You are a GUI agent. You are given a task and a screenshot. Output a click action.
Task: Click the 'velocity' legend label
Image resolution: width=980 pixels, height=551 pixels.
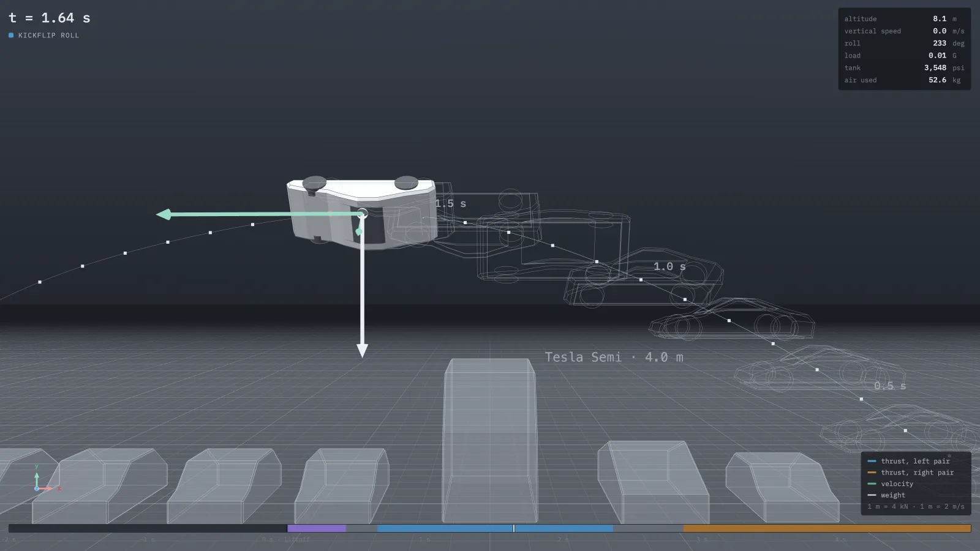tap(897, 484)
